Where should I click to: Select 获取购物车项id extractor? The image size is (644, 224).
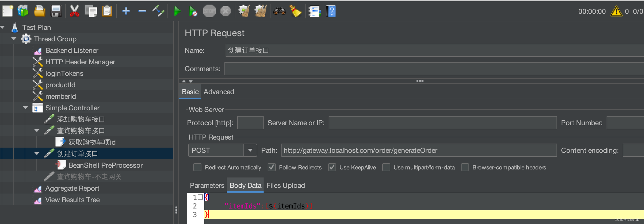[x=92, y=142]
